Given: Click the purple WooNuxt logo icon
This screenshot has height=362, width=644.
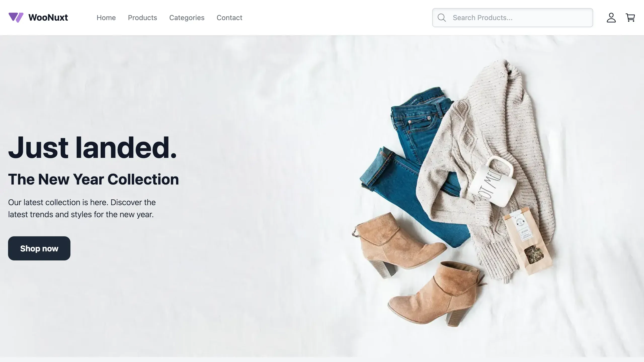Looking at the screenshot, I should click(x=16, y=18).
